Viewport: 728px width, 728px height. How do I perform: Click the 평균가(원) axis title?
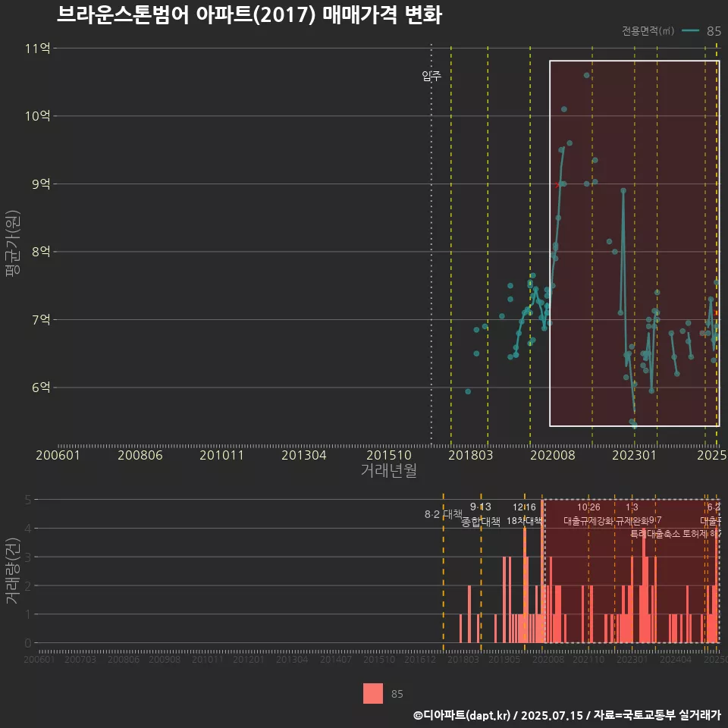tap(13, 243)
